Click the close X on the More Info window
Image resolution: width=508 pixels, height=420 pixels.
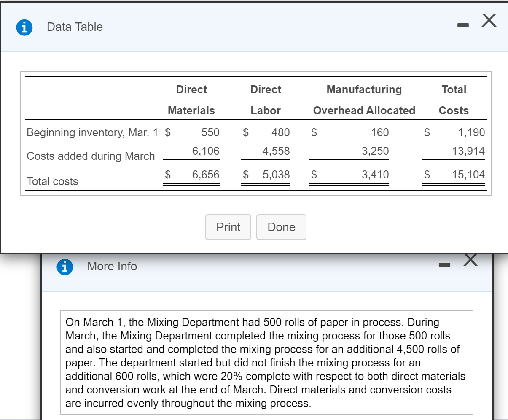click(x=471, y=260)
